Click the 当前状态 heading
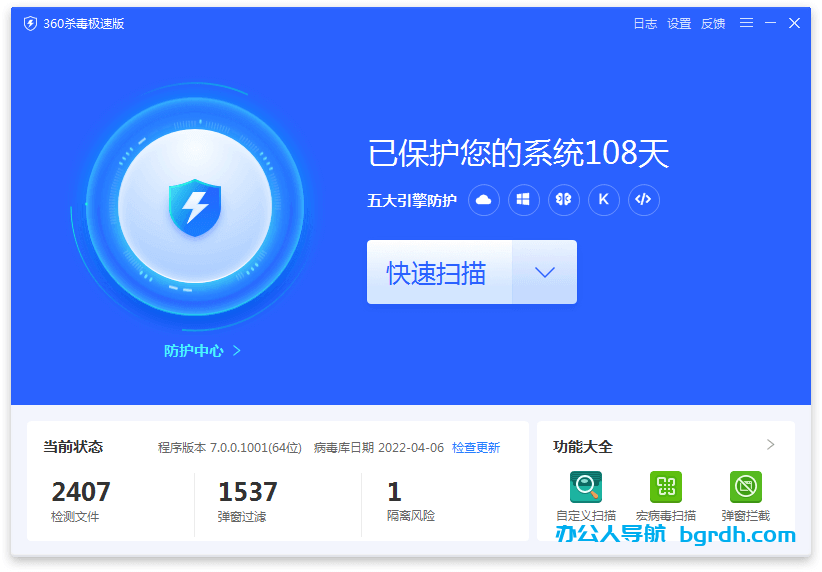 73,447
